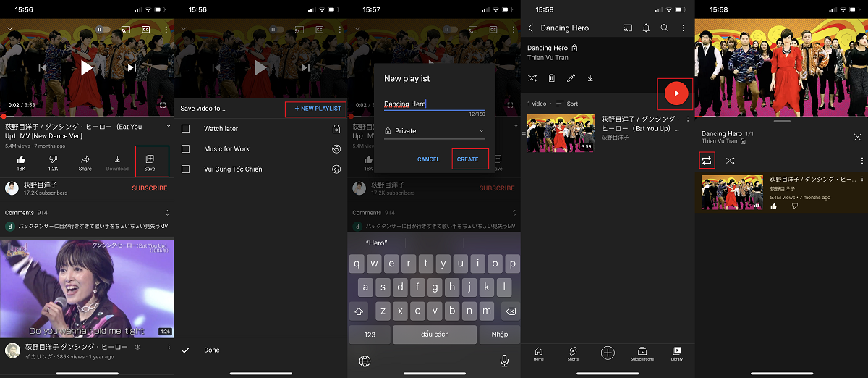
Task: Tap the Share arrow icon
Action: point(85,159)
